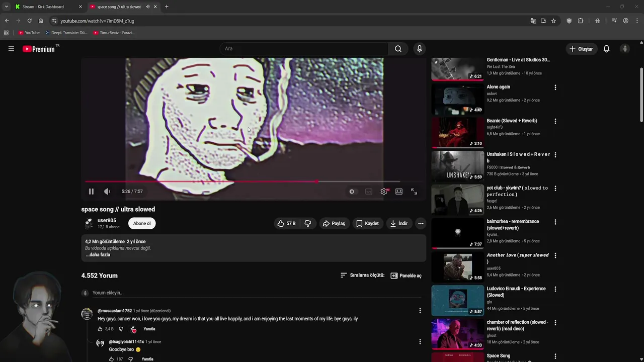Open the Another Love super slowed title
644x362 pixels.
pyautogui.click(x=518, y=258)
